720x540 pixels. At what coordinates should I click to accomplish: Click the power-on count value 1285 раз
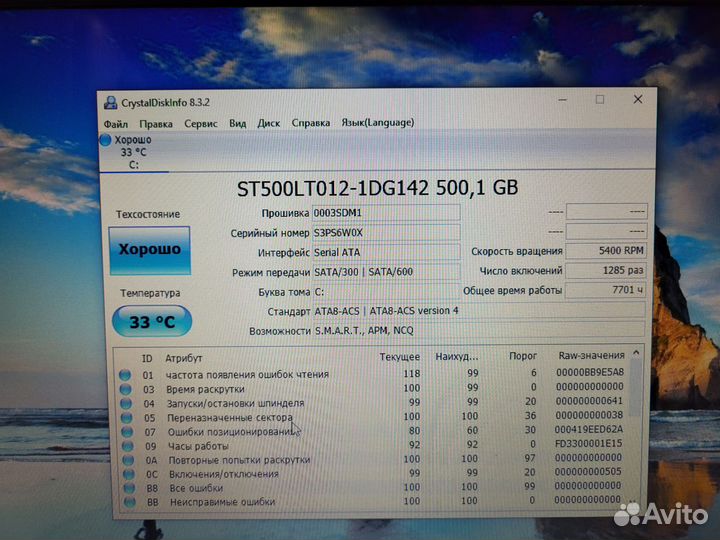(606, 270)
